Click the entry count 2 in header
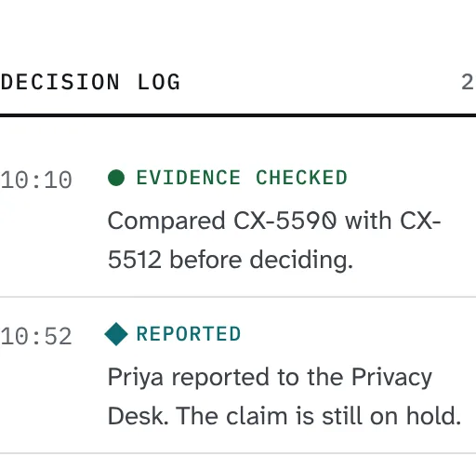This screenshot has width=476, height=456. tap(469, 82)
